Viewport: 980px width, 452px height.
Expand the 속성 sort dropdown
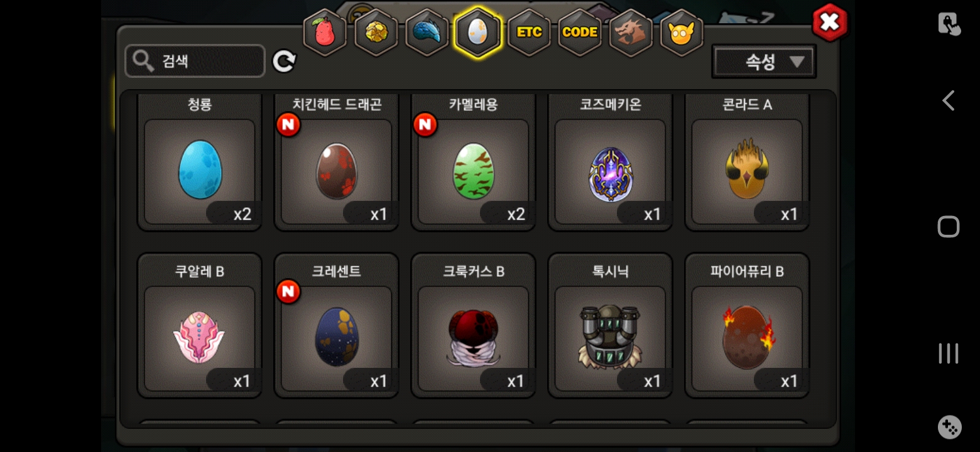764,62
